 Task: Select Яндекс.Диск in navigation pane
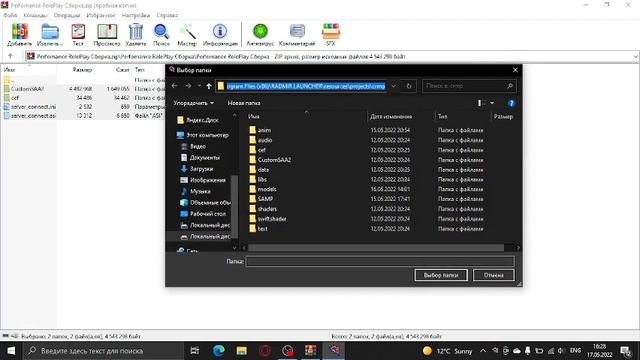pos(202,120)
